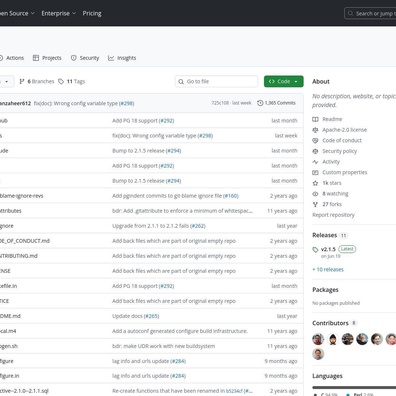Open the Activity link
This screenshot has height=396, width=396.
click(331, 162)
